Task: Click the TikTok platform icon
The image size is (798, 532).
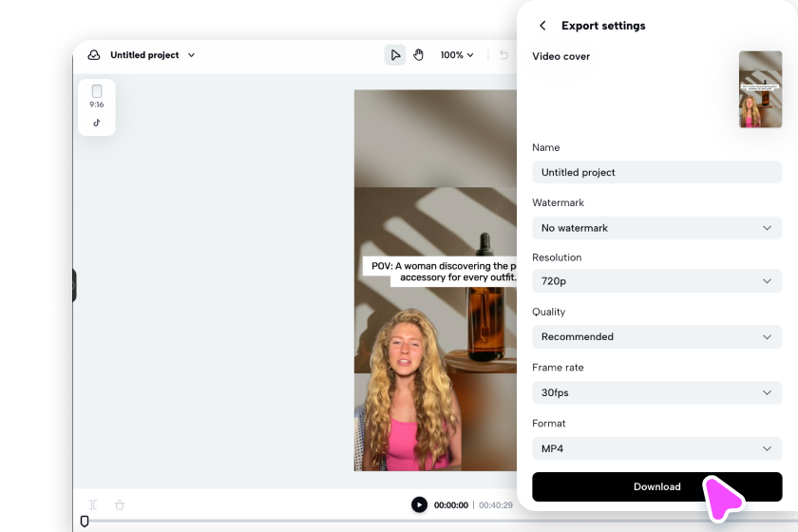Action: (x=97, y=123)
